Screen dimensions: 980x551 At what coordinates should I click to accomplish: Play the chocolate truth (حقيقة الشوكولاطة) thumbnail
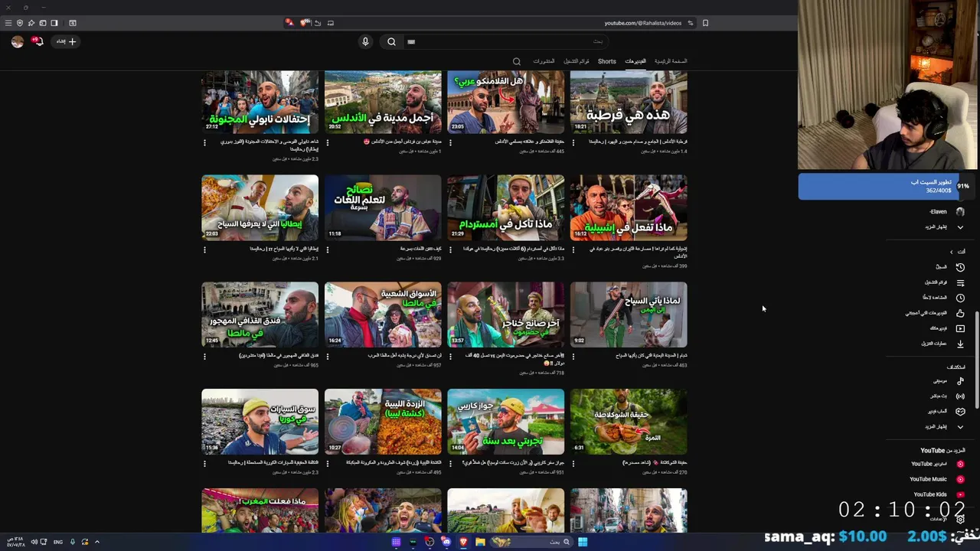click(629, 422)
